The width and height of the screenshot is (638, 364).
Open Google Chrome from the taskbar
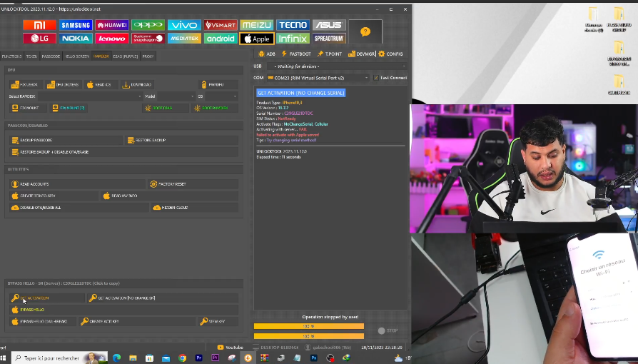tap(182, 358)
